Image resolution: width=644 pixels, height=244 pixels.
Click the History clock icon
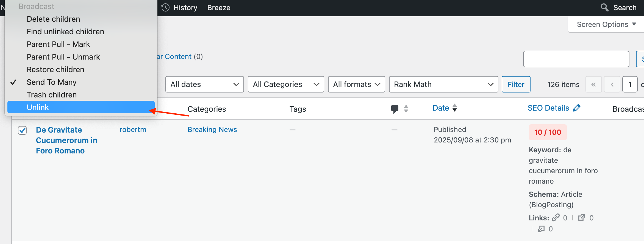click(x=165, y=7)
